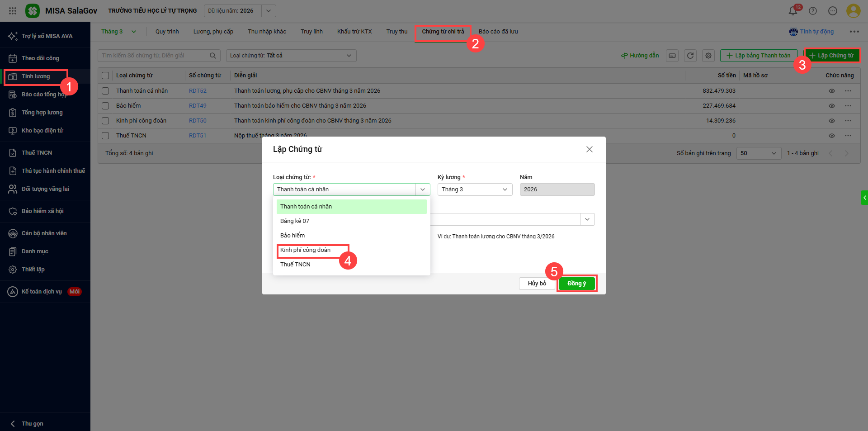Image resolution: width=868 pixels, height=431 pixels.
Task: Open the Dữ liệu năm 2026 dropdown
Action: [269, 11]
